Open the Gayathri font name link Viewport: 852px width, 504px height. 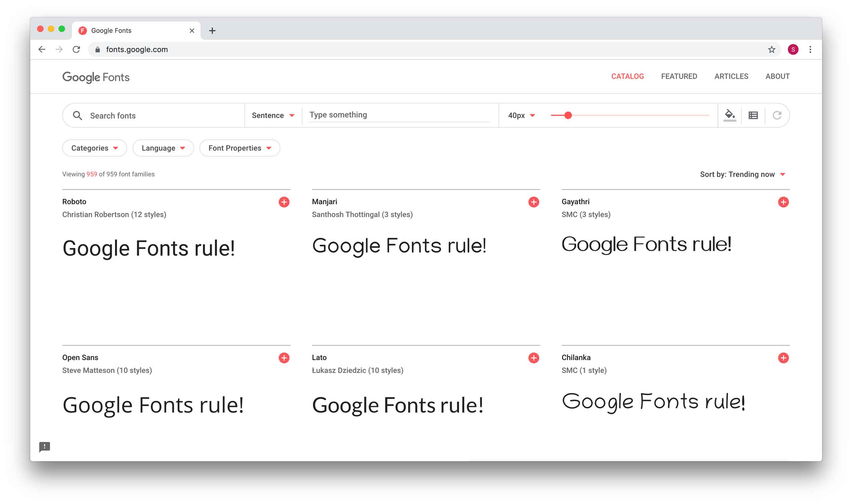(575, 202)
